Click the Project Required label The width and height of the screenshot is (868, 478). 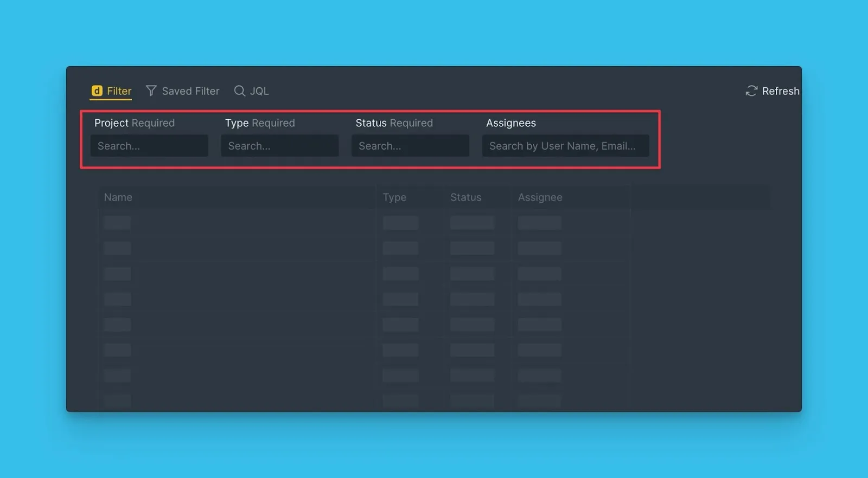click(x=135, y=123)
